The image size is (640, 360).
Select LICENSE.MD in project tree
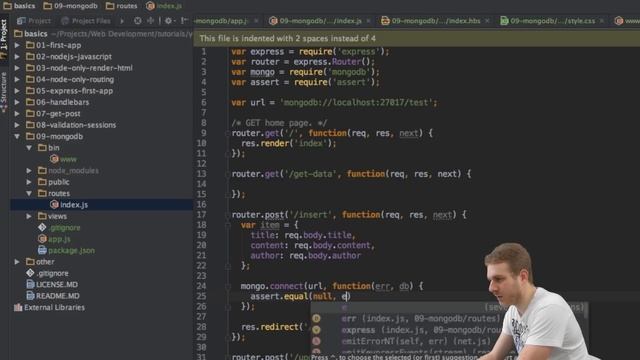[52, 284]
